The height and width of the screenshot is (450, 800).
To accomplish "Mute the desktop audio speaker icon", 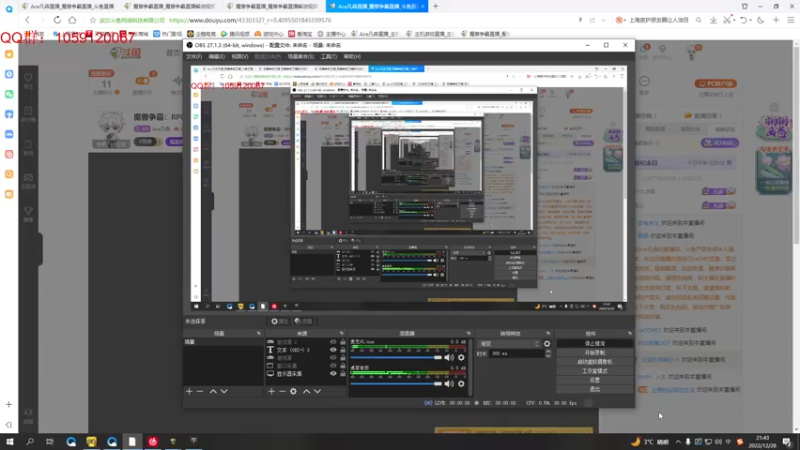I will coord(449,384).
